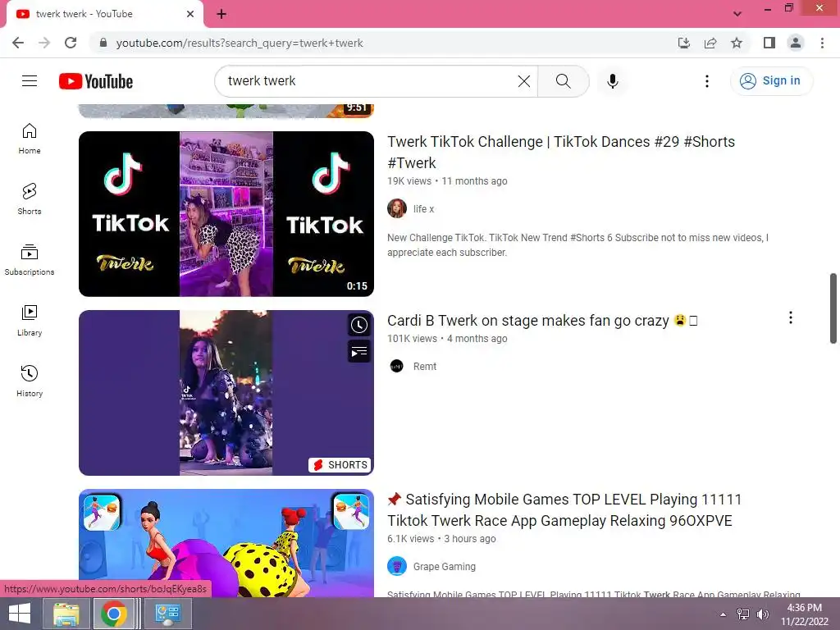Open Remt channel name
840x630 pixels.
(425, 367)
